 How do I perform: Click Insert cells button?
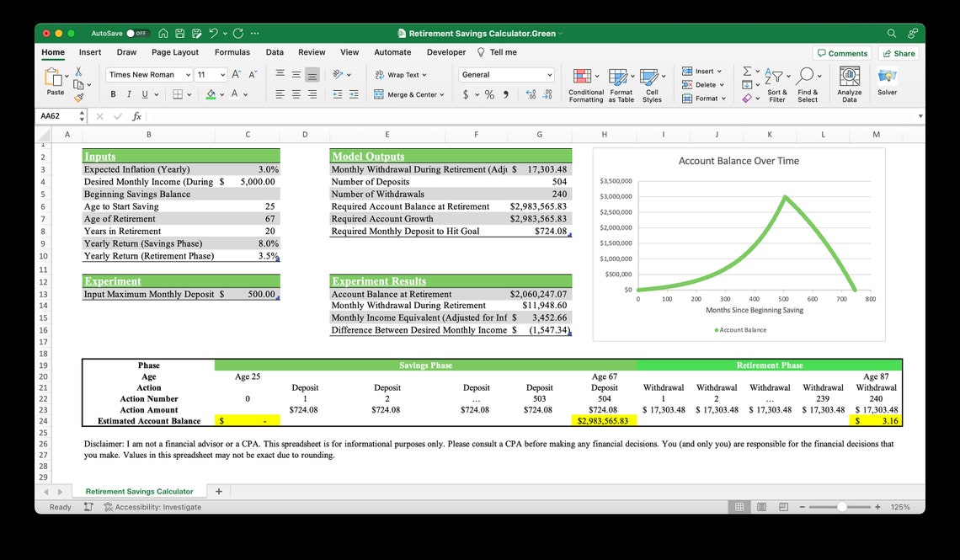[701, 71]
